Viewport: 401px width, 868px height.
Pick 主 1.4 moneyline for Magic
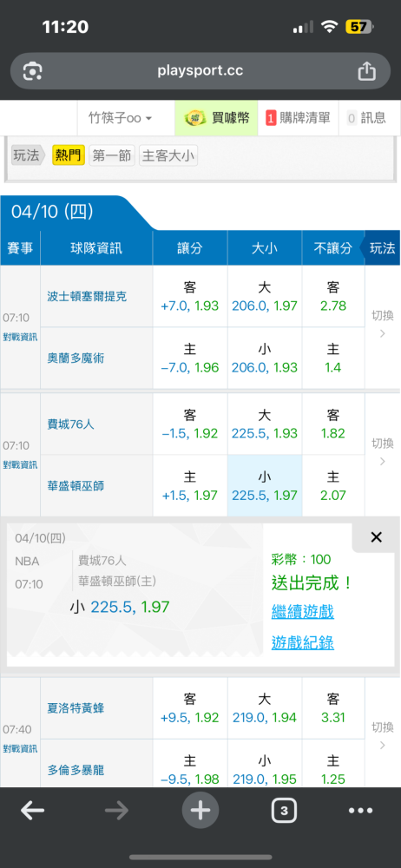point(333,358)
